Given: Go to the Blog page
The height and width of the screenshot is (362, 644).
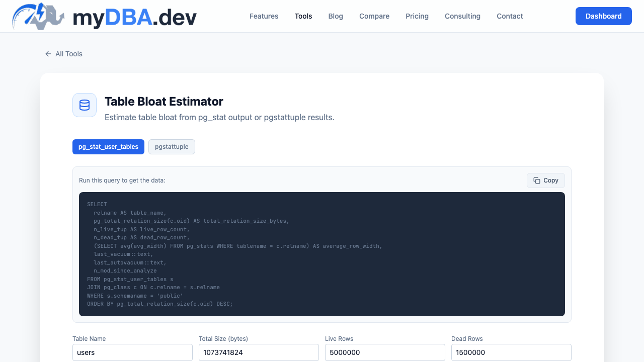Looking at the screenshot, I should pyautogui.click(x=336, y=16).
